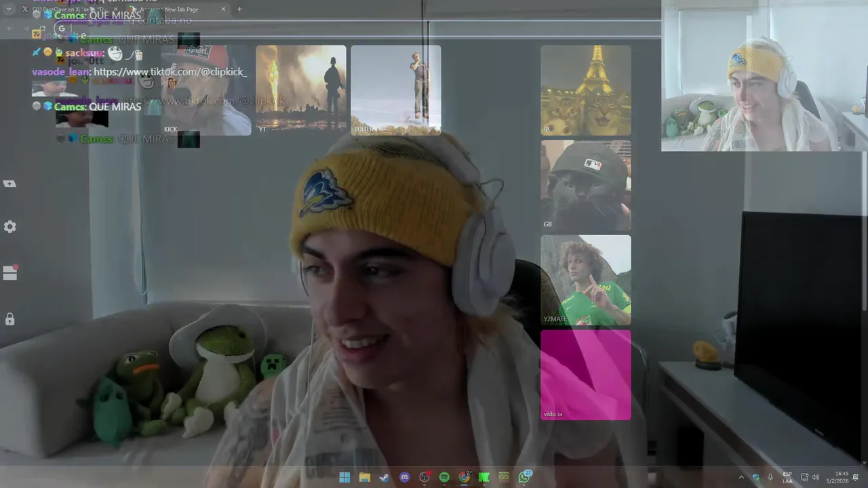Viewport: 868px width, 488px height.
Task: Switch the ESP LAA keyboard language
Action: [x=787, y=477]
